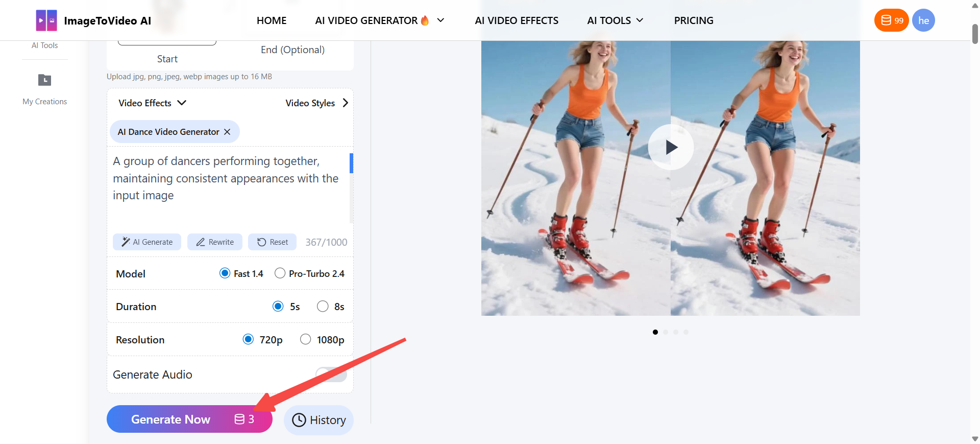Expand AI Video Generator menu
The width and height of the screenshot is (980, 444).
pos(380,20)
